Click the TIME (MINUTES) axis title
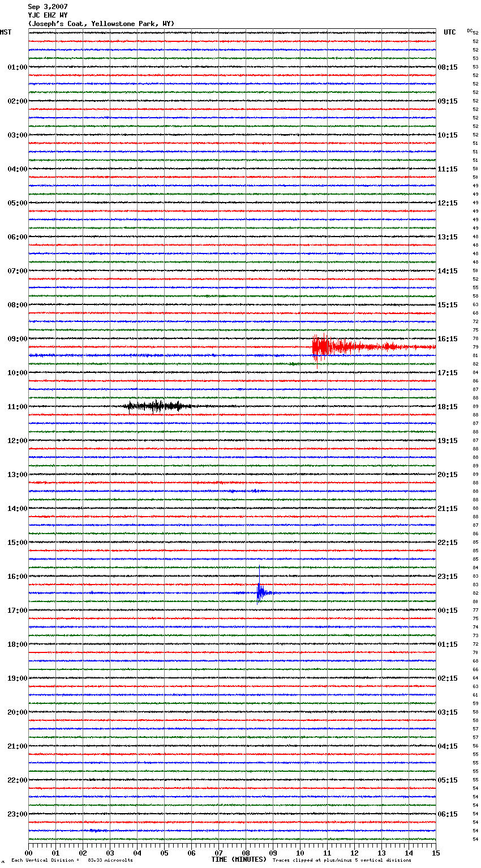 point(239,860)
